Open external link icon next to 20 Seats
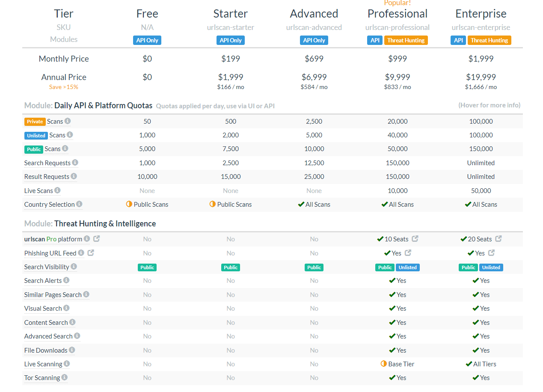The width and height of the screenshot is (543, 392). point(498,239)
